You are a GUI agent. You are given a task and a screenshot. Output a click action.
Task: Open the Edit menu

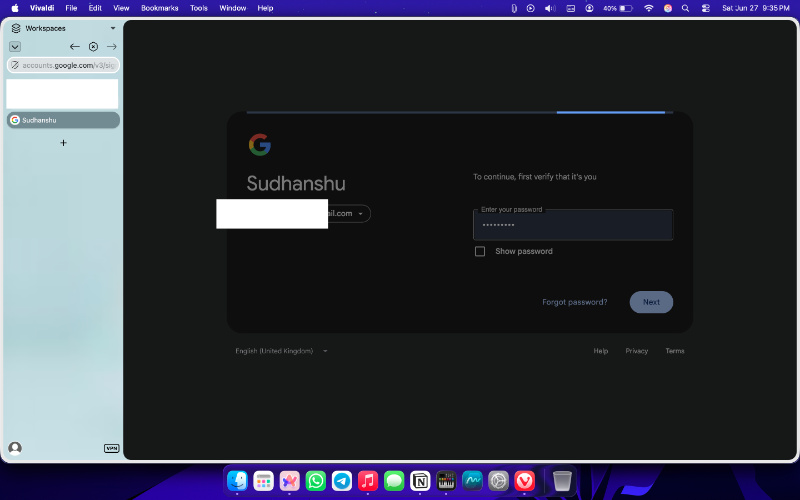point(95,8)
